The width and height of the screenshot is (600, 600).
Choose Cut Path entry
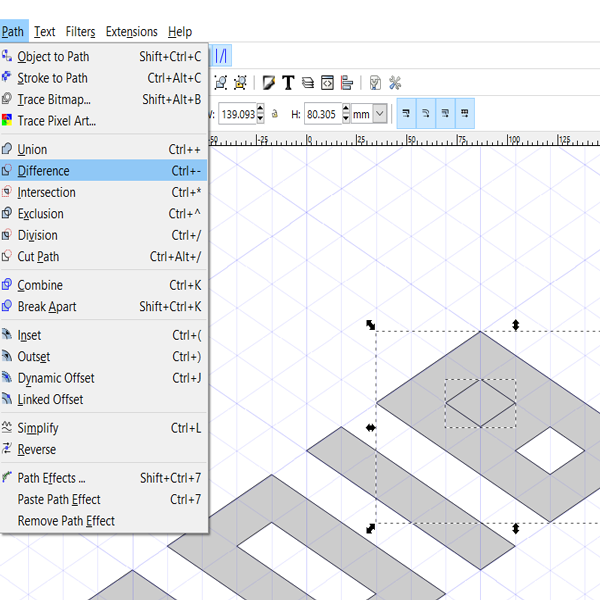pyautogui.click(x=103, y=256)
